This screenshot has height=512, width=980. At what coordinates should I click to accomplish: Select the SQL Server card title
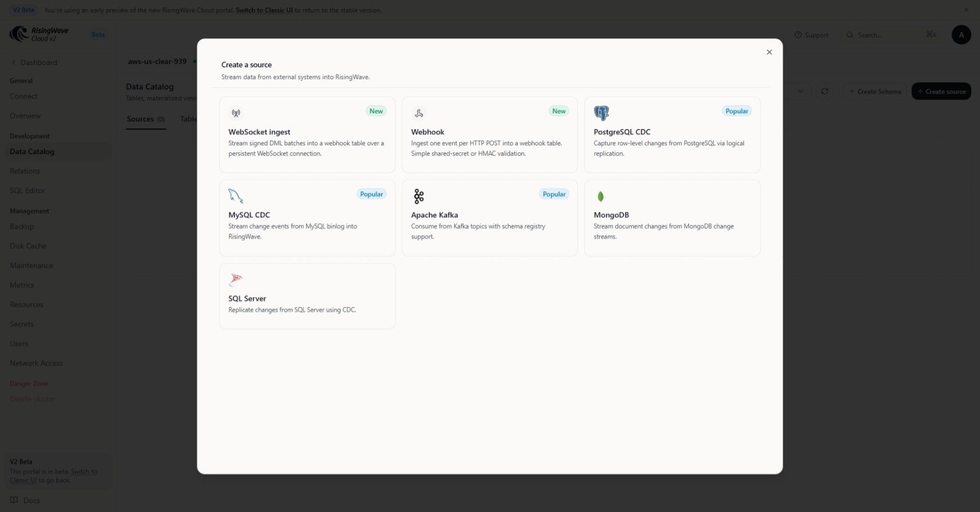click(x=247, y=299)
